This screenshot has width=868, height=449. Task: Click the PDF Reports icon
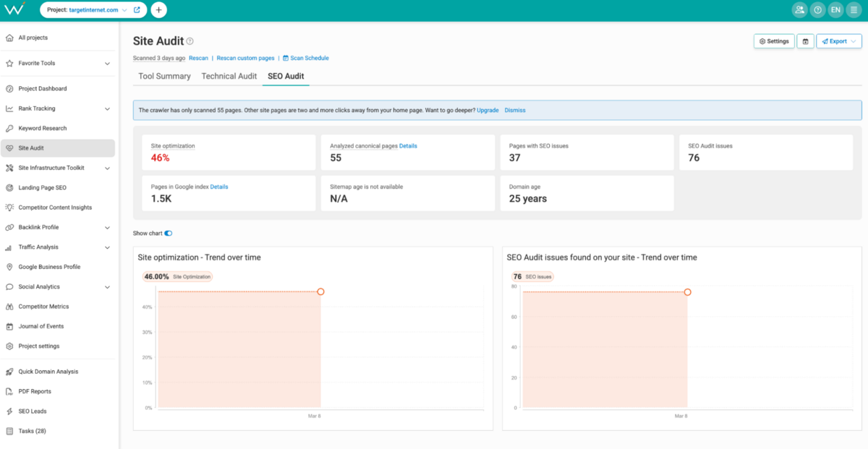(10, 391)
